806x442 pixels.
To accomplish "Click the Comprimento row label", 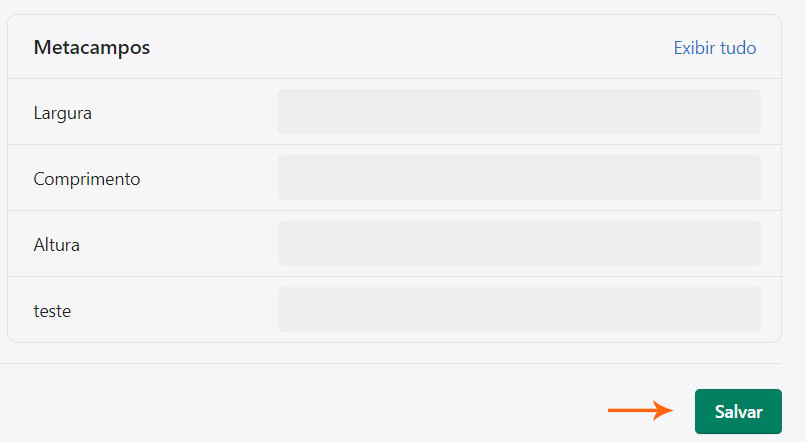I will coord(87,179).
